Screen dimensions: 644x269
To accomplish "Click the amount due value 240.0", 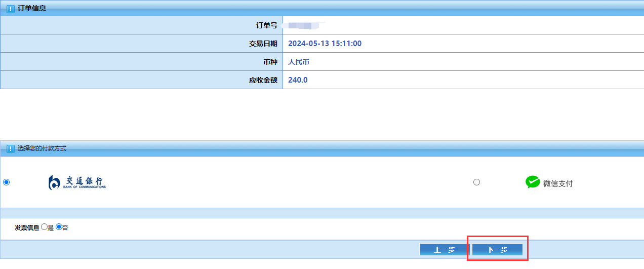I will coord(298,80).
